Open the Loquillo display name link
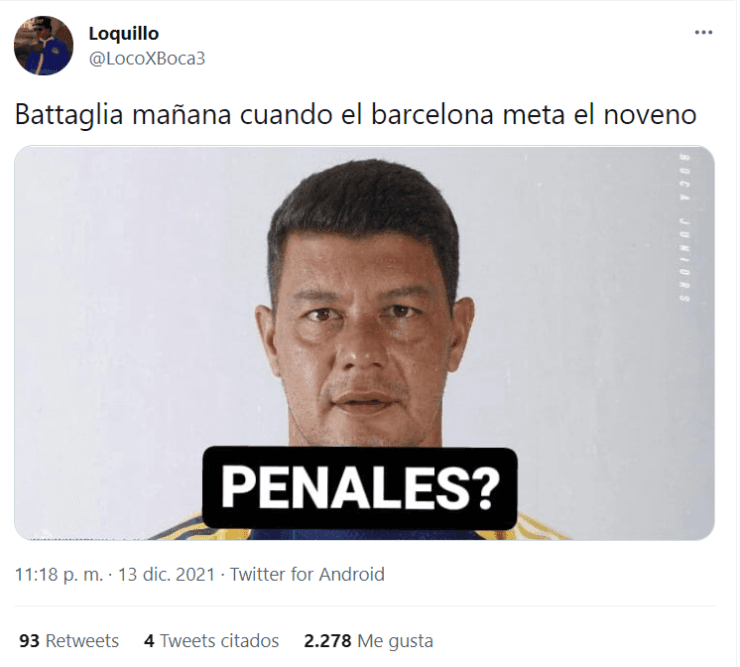 click(x=124, y=34)
